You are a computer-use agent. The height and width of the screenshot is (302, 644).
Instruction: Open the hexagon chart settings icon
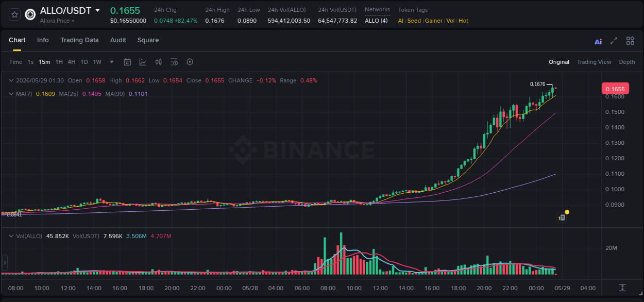click(x=190, y=62)
